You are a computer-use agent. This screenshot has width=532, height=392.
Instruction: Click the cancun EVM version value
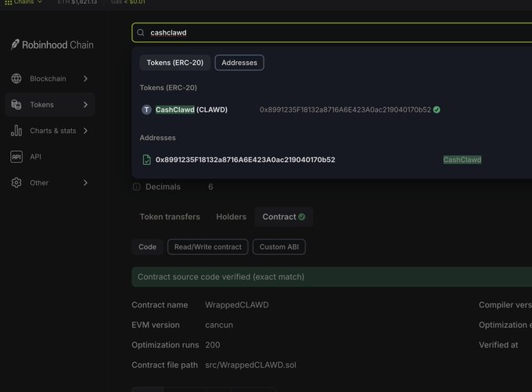(219, 325)
